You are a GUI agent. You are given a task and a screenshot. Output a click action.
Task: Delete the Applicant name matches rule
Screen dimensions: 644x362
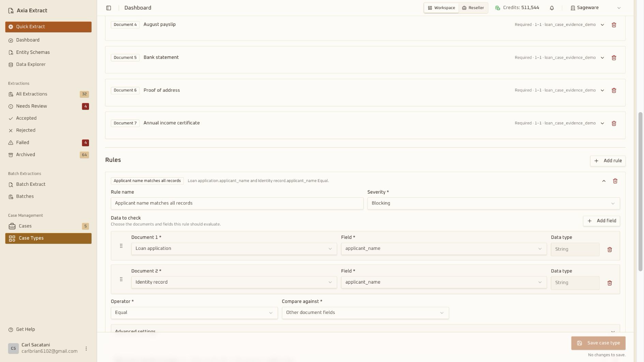(615, 181)
